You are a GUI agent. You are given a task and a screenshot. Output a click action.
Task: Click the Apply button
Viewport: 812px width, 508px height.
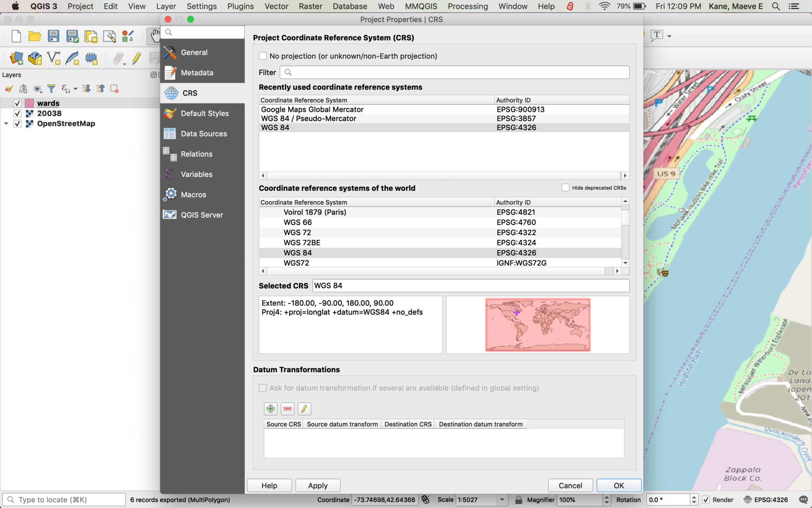point(318,485)
